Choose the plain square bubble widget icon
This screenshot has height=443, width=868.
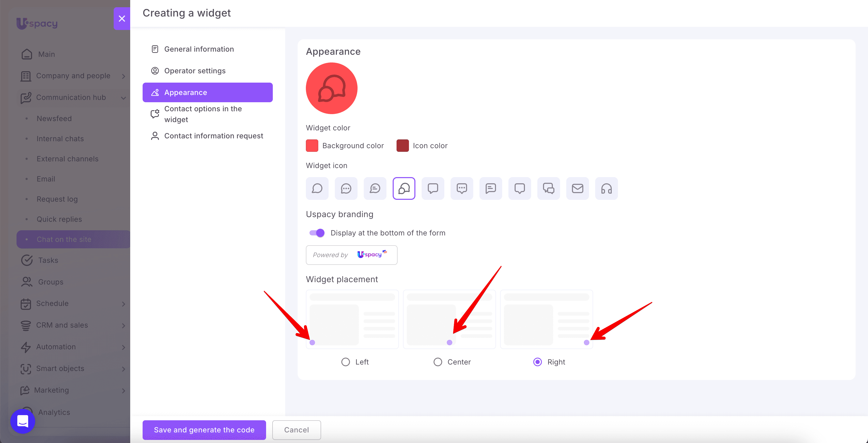433,188
